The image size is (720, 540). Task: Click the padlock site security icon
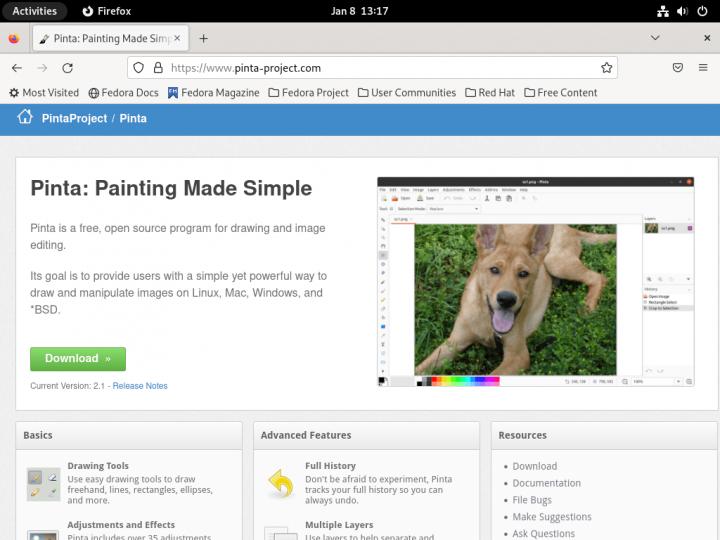pyautogui.click(x=158, y=68)
